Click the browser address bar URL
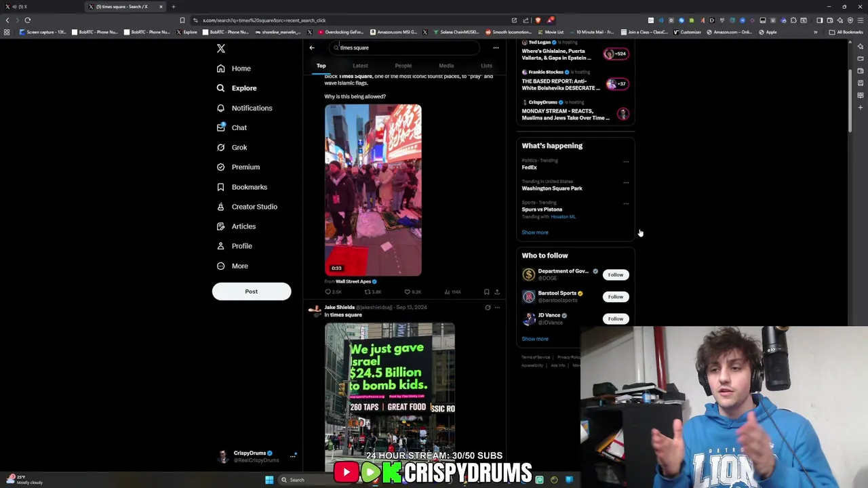This screenshot has width=868, height=488. 264,20
